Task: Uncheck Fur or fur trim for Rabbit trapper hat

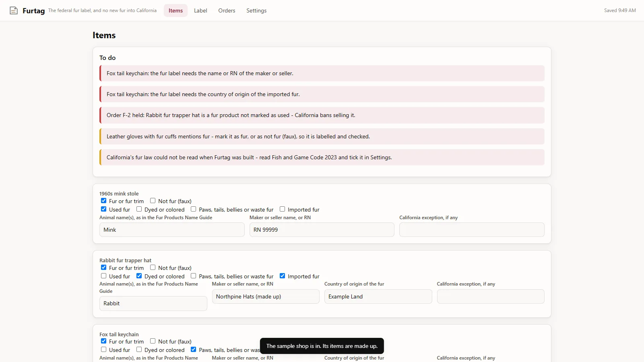Action: pyautogui.click(x=103, y=267)
